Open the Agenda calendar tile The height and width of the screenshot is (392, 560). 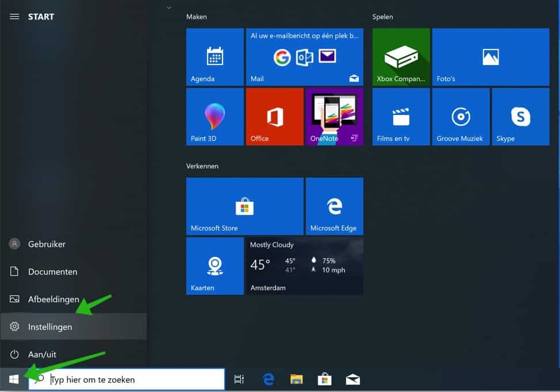214,57
